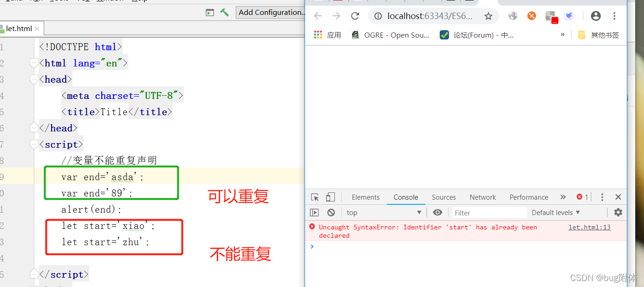Open the console settings gear
644x287 pixels.
click(x=618, y=212)
